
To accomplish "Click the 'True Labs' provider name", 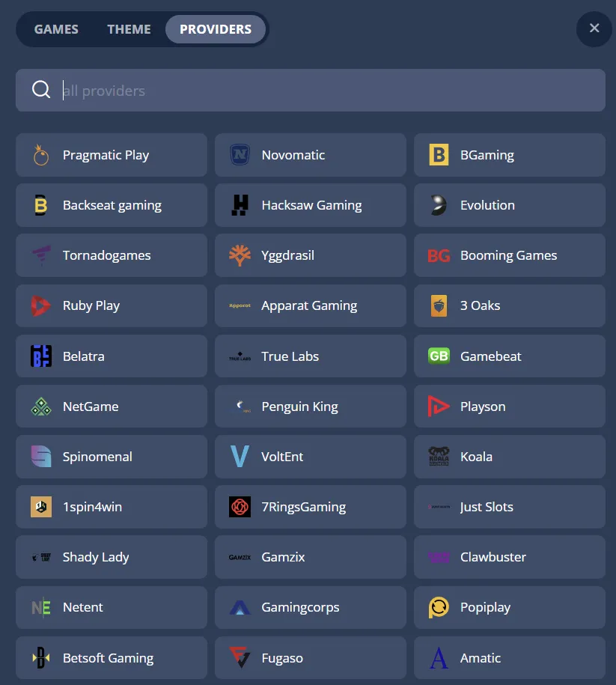I will coord(290,356).
